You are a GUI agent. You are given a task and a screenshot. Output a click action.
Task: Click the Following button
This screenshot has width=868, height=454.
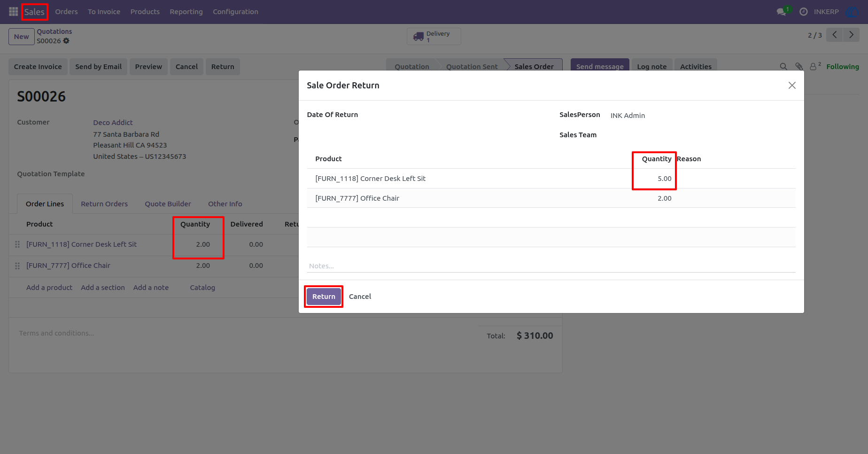click(843, 67)
